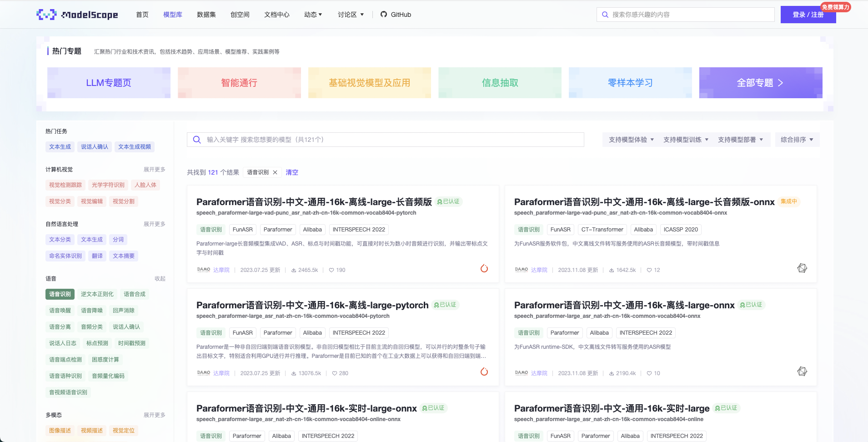
Task: Click 已认证 badge on 长音频版 card
Action: [448, 201]
